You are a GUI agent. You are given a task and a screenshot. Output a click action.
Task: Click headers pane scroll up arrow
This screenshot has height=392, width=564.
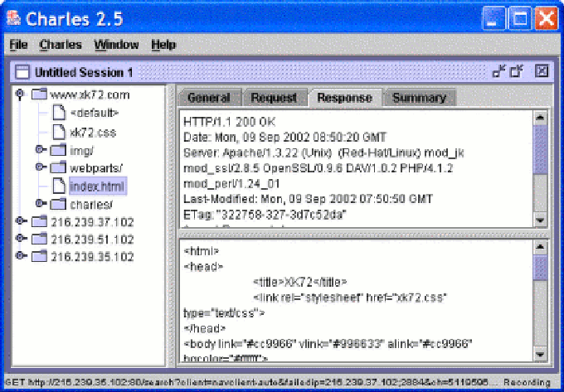540,118
